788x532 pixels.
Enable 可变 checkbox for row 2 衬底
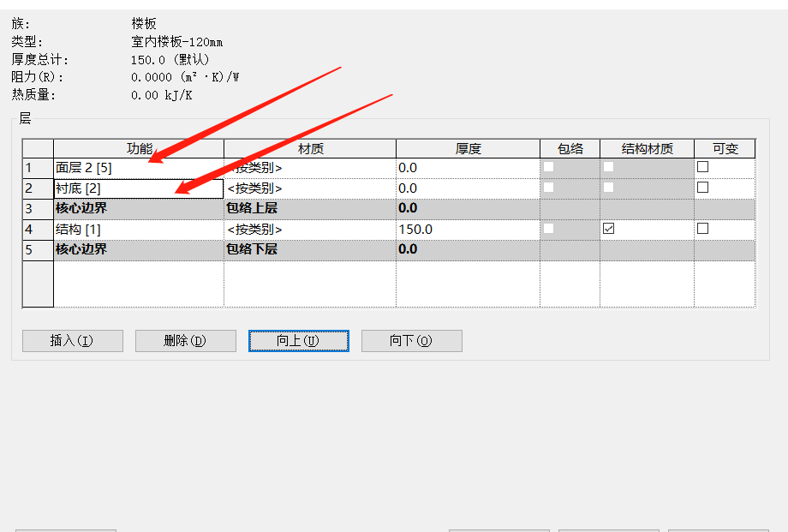pyautogui.click(x=702, y=187)
